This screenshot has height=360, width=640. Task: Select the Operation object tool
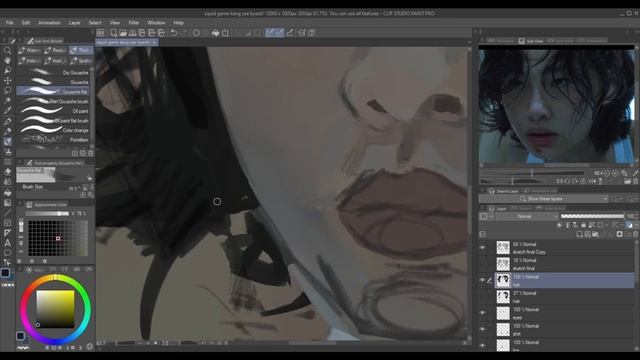(x=7, y=70)
